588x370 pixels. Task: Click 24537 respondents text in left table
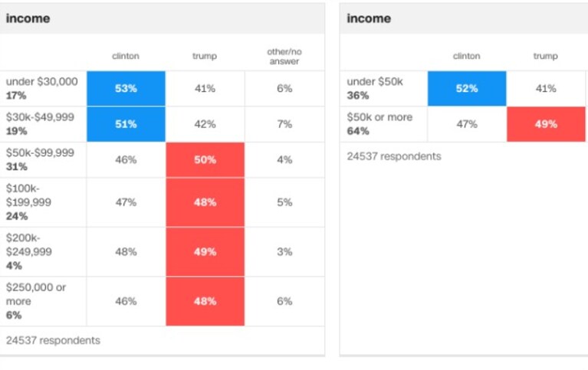click(x=53, y=340)
